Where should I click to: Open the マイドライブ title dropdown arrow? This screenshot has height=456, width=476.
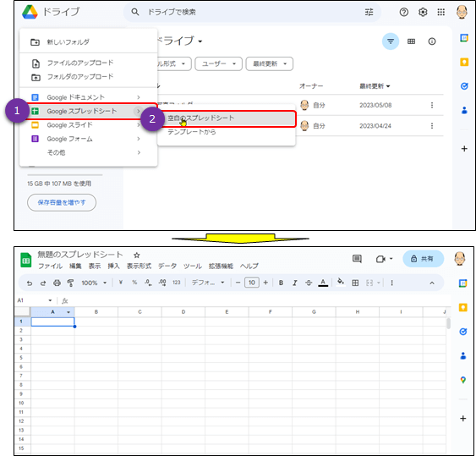(x=200, y=41)
